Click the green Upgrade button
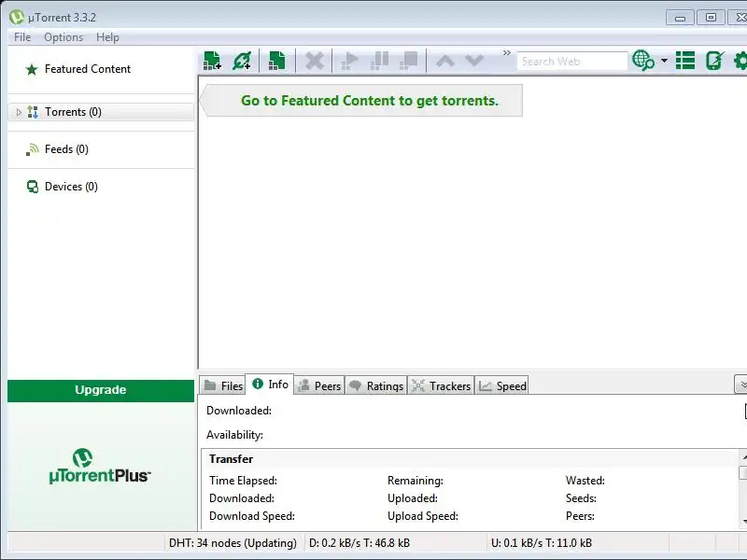Image resolution: width=747 pixels, height=560 pixels. click(101, 390)
